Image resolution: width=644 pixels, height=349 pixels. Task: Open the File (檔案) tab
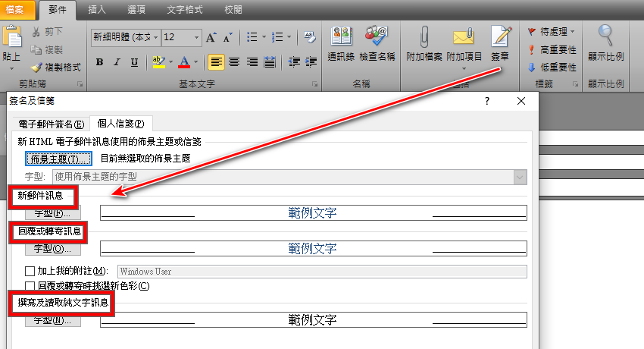pyautogui.click(x=16, y=10)
